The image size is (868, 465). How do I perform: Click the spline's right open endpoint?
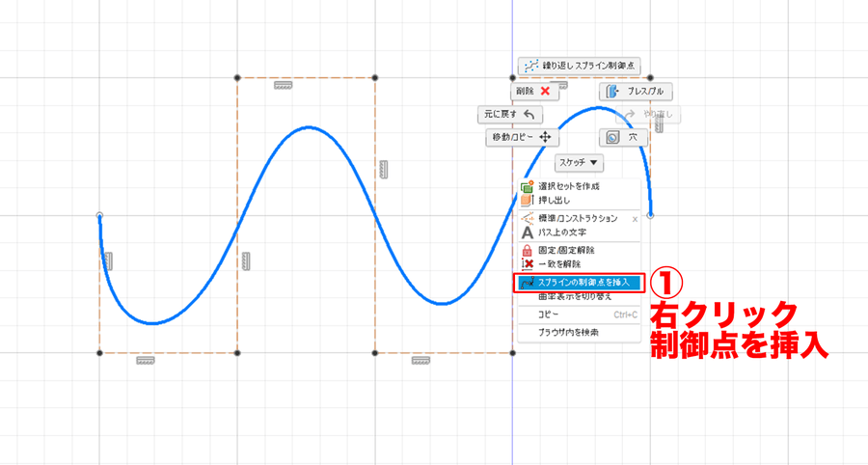tap(650, 215)
